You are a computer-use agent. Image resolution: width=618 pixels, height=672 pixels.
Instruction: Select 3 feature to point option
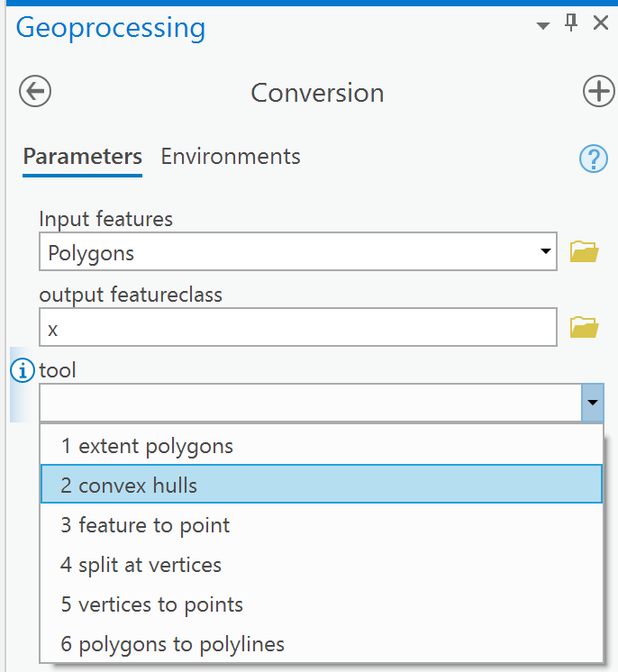(322, 525)
